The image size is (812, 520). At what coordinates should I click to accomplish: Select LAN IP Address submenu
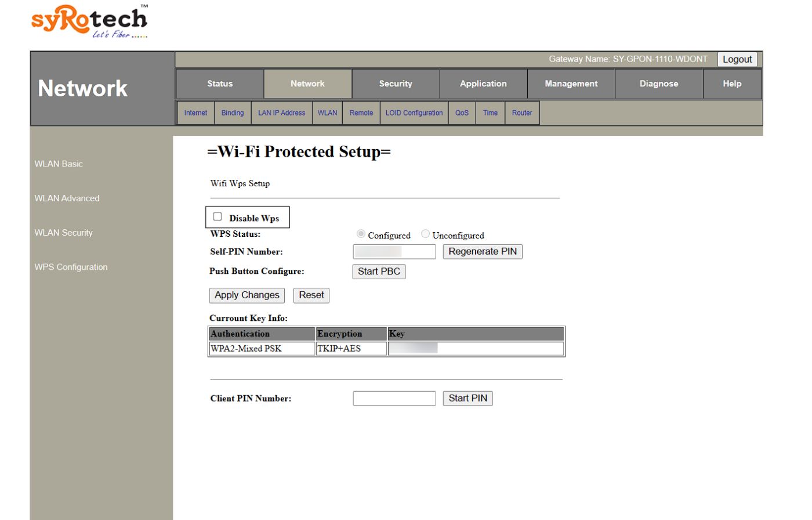(281, 113)
